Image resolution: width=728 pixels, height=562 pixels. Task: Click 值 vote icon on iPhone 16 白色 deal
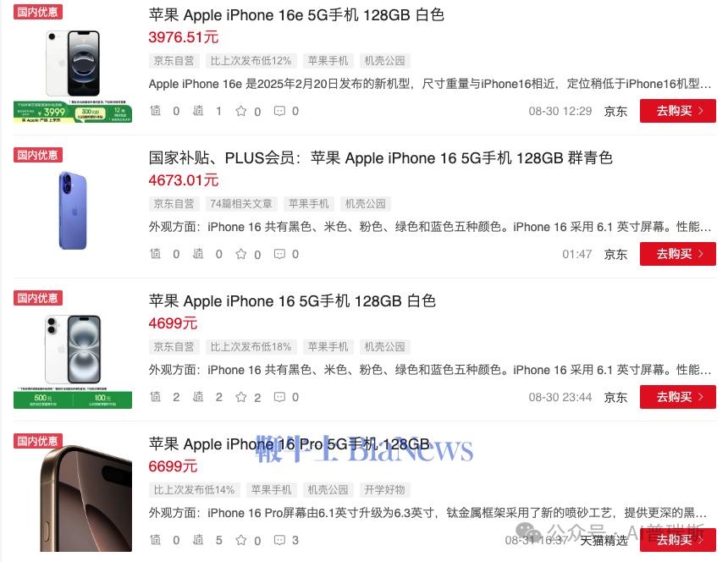click(155, 397)
